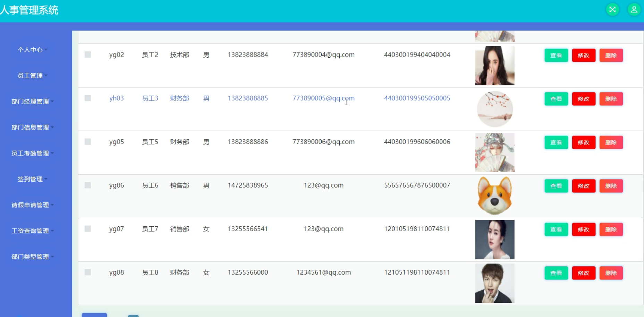Expand the 员工管理 sidebar menu
The width and height of the screenshot is (644, 317).
[32, 75]
